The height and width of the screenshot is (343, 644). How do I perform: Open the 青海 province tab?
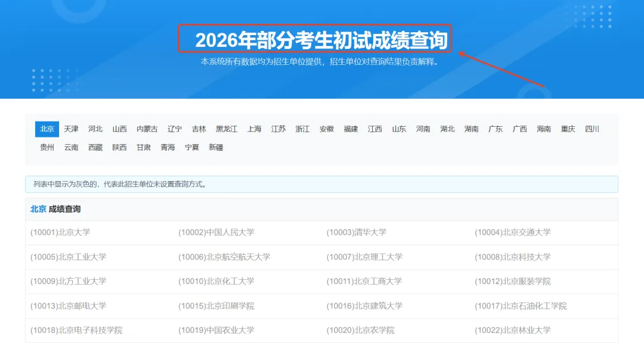click(168, 147)
